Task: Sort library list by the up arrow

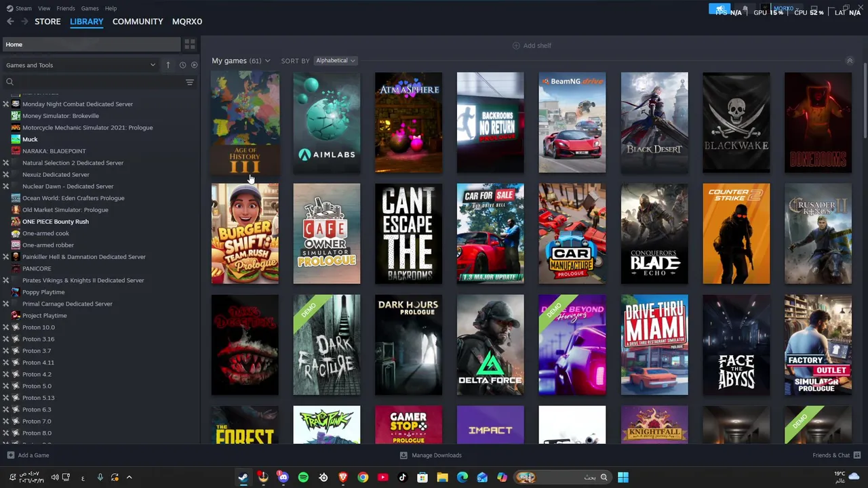Action: (168, 65)
